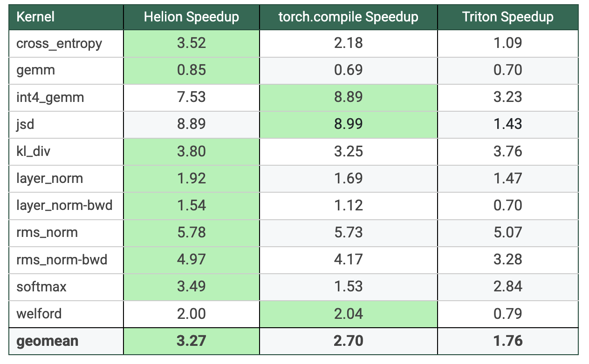Click the geomean Helion value 3.27
589x364 pixels.
191,341
